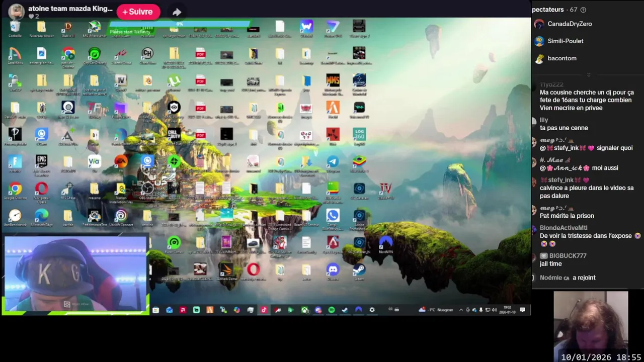Click the streamer's webcam overlay

pyautogui.click(x=75, y=275)
